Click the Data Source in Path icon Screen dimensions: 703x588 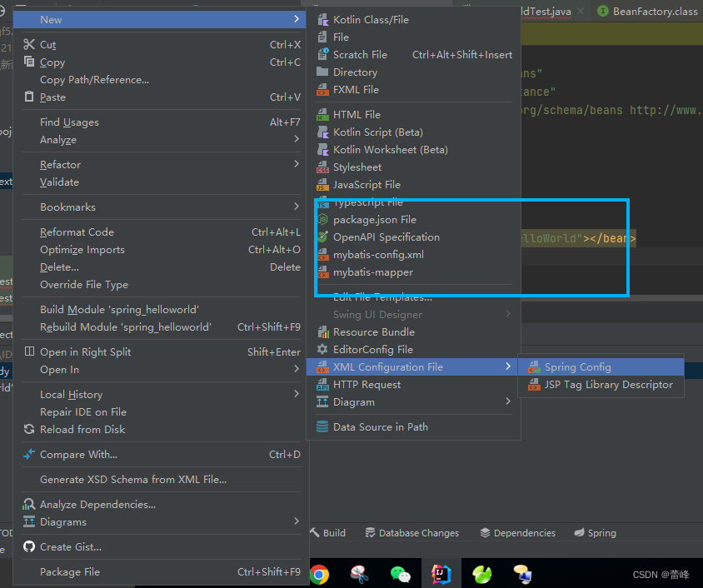tap(322, 426)
